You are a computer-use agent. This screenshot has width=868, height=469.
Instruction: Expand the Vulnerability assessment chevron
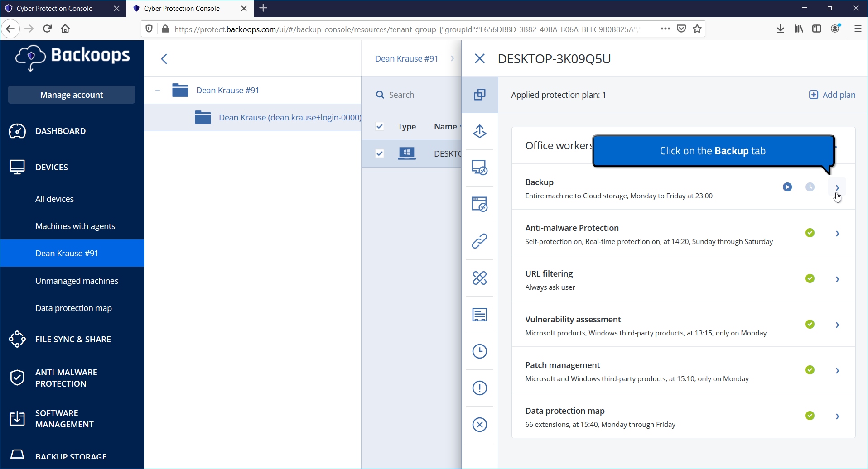pos(838,325)
